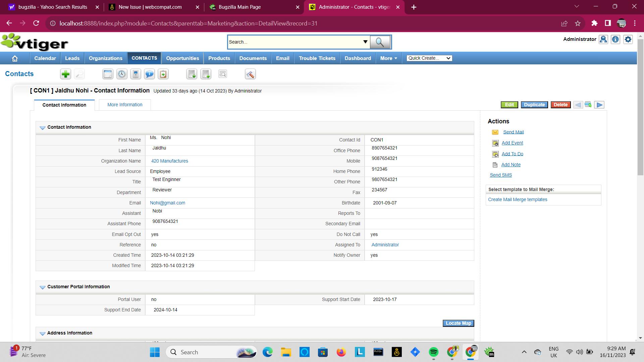Open the Quick Create dropdown

click(429, 58)
